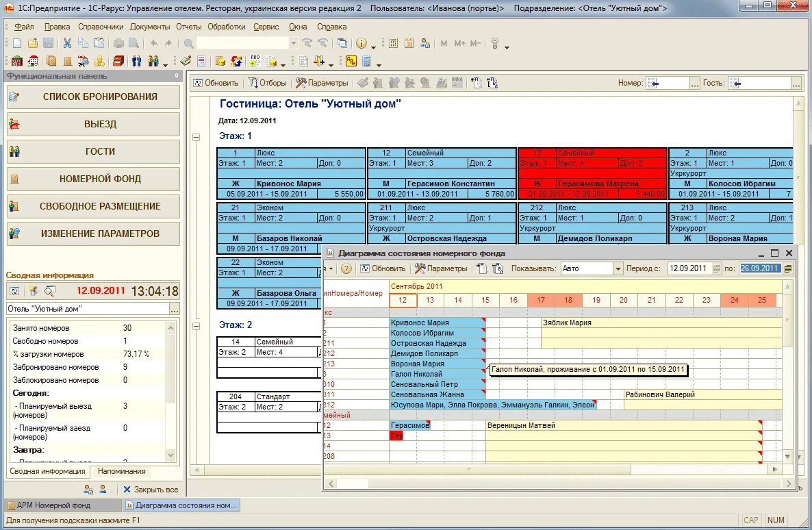Click the СВОБОДНОЕ РАЗМЕЩЕНИЕ button

click(93, 206)
